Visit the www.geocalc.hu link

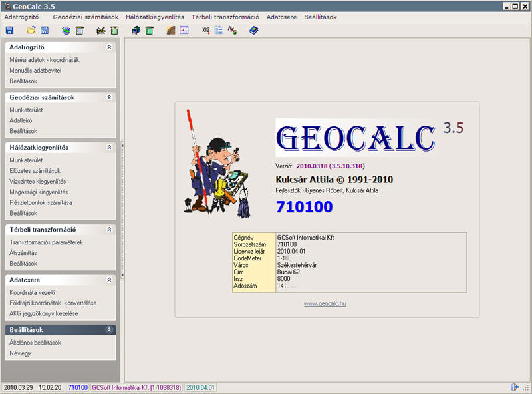click(x=325, y=303)
